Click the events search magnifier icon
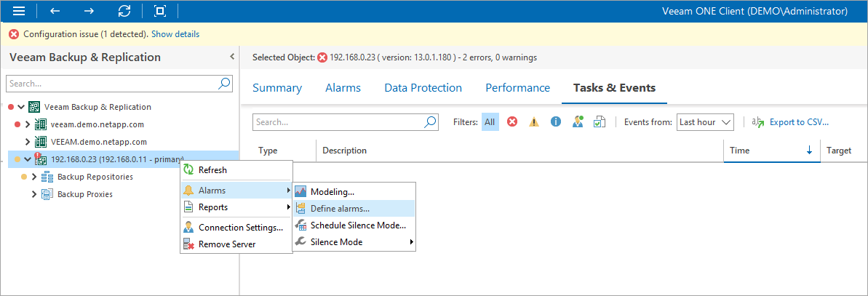The height and width of the screenshot is (296, 868). tap(431, 122)
